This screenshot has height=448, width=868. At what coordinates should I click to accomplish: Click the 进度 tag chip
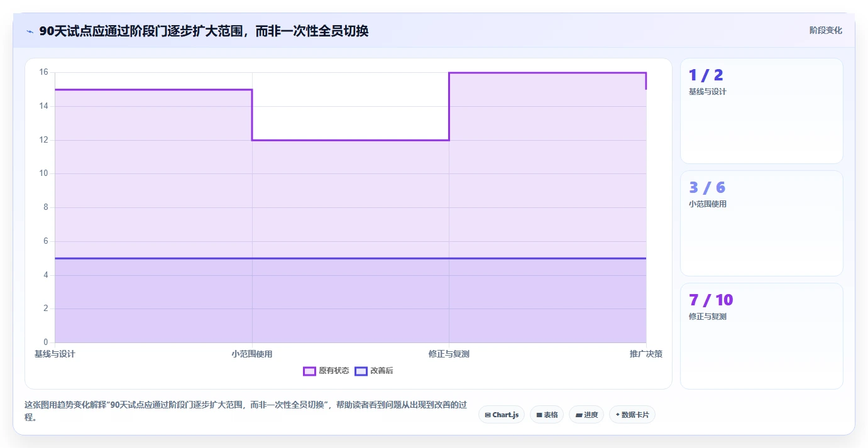(x=586, y=415)
